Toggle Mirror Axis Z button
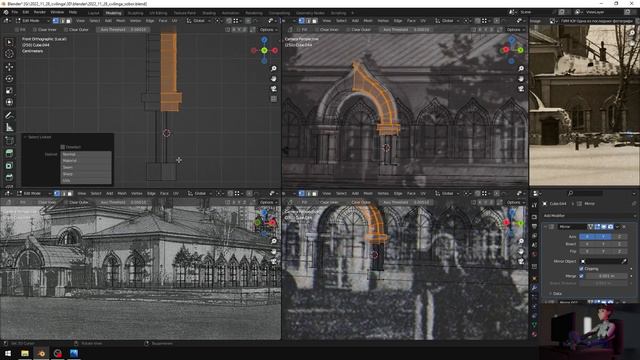640x360 pixels. pos(619,236)
